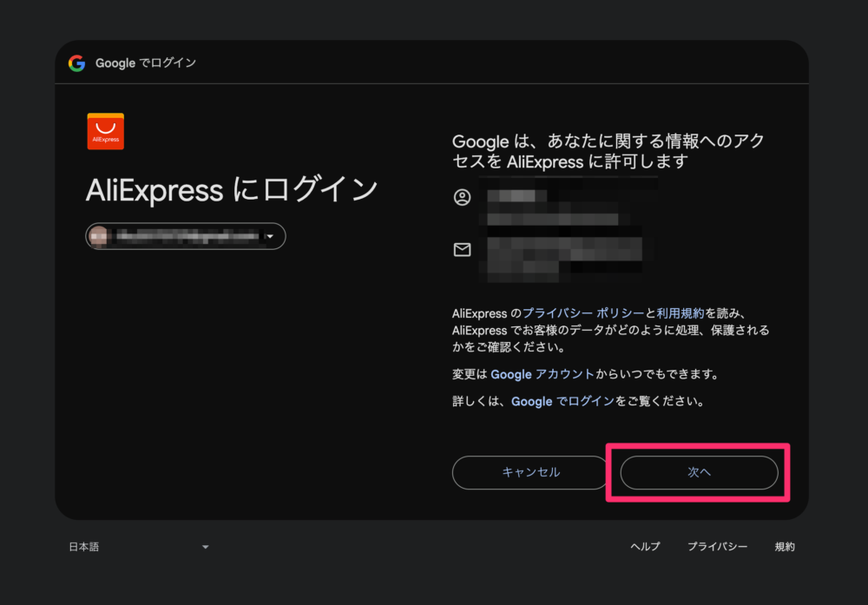This screenshot has height=605, width=868.
Task: Open プライバシー in the footer
Action: click(717, 547)
